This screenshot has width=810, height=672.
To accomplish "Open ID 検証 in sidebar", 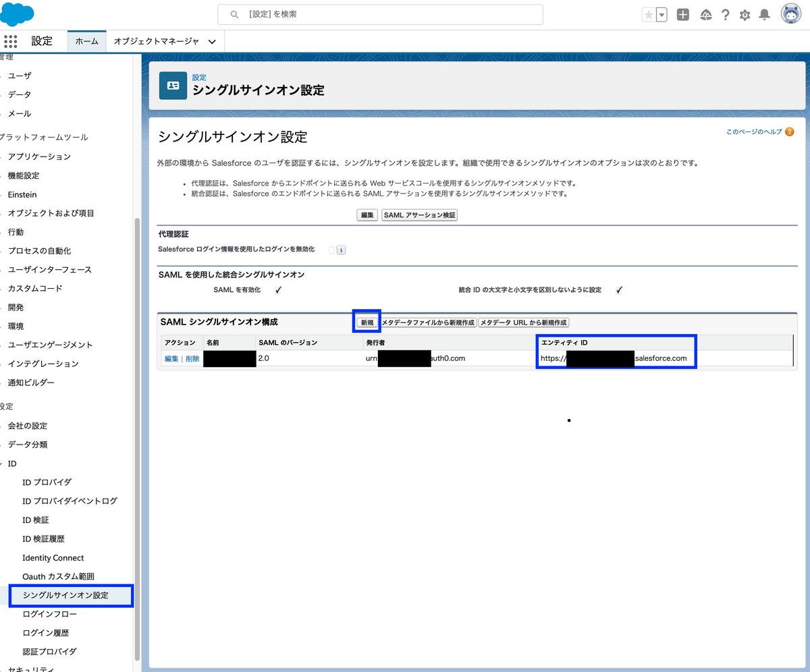I will [x=36, y=520].
